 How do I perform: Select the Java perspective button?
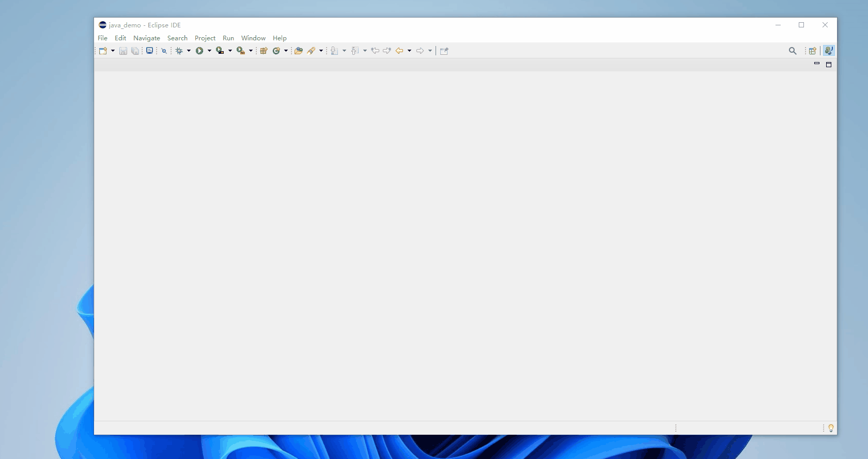[x=829, y=51]
